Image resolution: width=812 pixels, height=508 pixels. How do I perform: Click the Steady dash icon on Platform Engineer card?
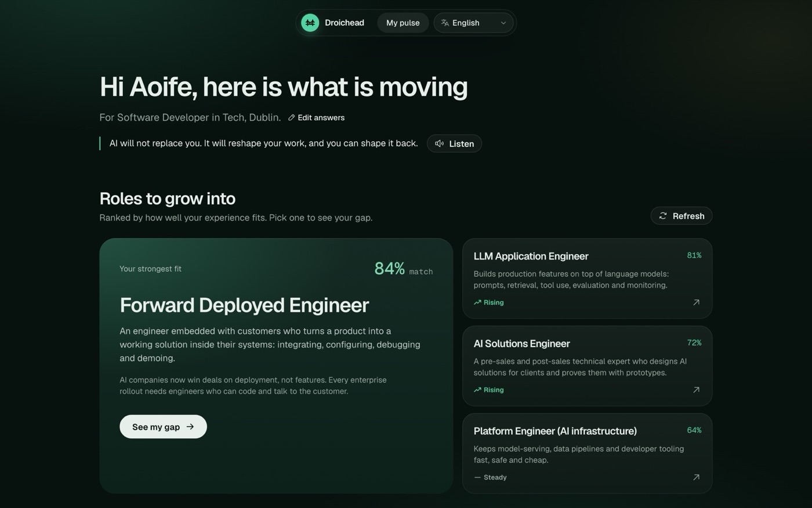[x=477, y=477]
